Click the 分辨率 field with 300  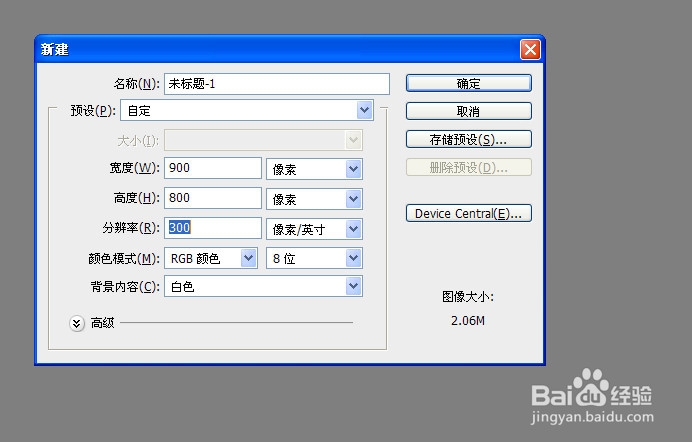click(x=213, y=228)
